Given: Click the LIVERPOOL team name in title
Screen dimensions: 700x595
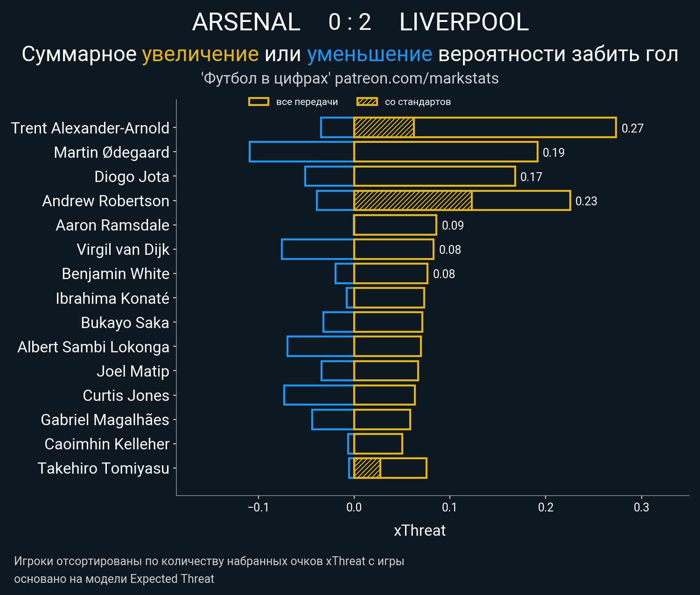Looking at the screenshot, I should point(464,22).
